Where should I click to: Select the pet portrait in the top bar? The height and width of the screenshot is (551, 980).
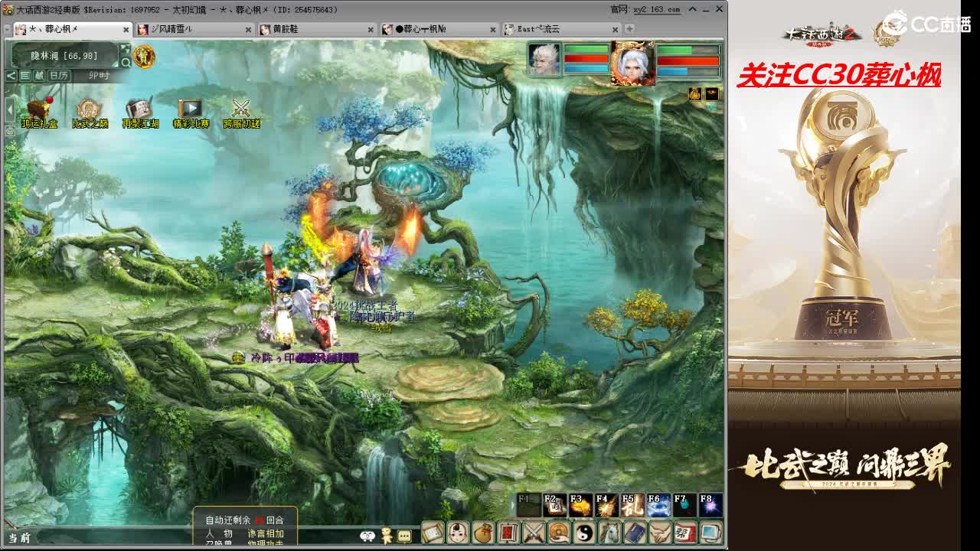544,58
